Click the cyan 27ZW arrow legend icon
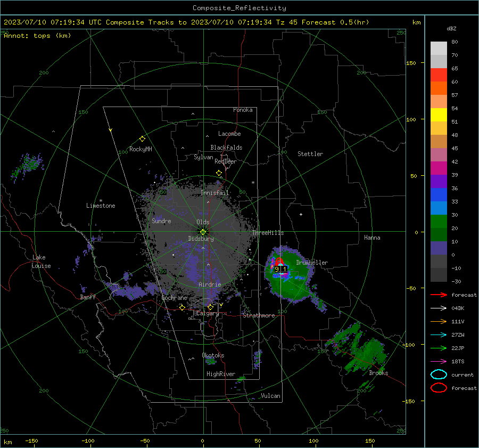The image size is (479, 448). 439,335
